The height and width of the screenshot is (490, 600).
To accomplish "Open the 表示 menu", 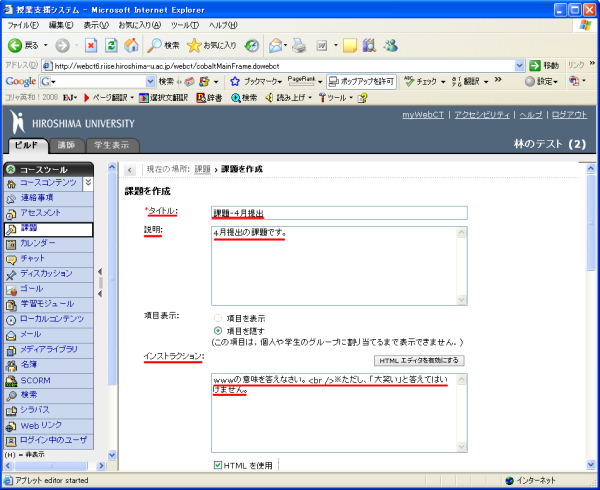I will click(x=96, y=25).
